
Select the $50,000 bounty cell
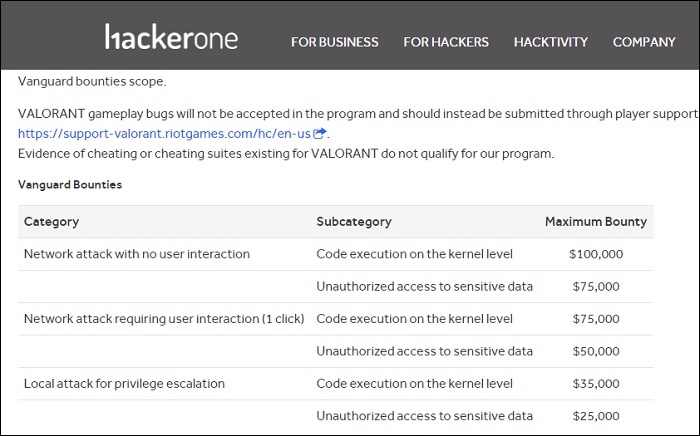click(595, 351)
